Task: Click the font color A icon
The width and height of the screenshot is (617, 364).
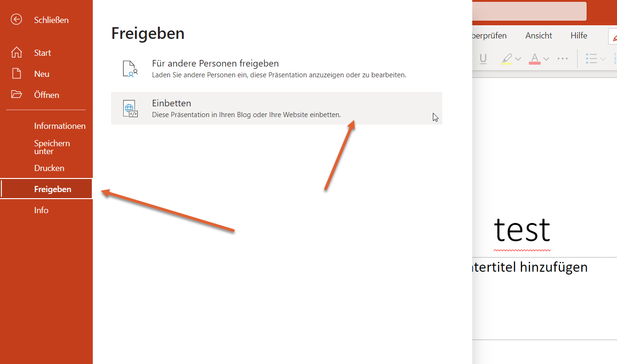Action: [x=535, y=59]
